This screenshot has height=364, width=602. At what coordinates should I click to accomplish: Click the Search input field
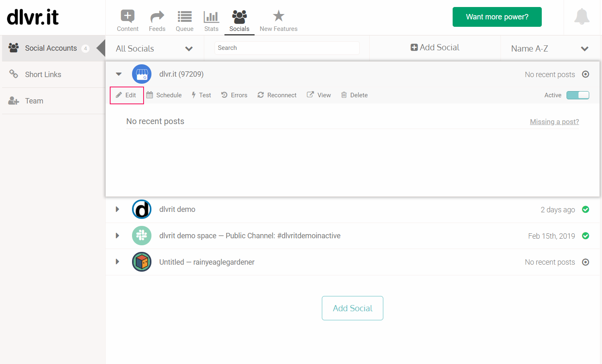287,48
